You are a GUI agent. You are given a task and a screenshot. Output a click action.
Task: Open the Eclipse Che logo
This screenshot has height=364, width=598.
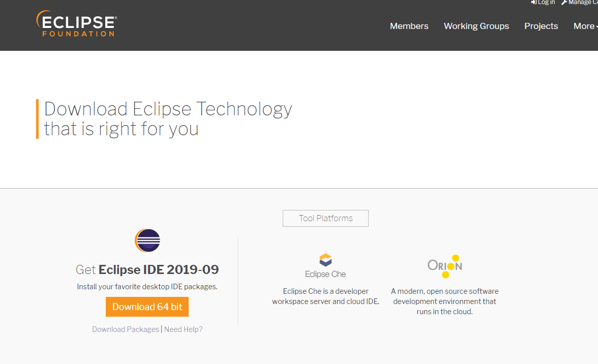tap(325, 266)
